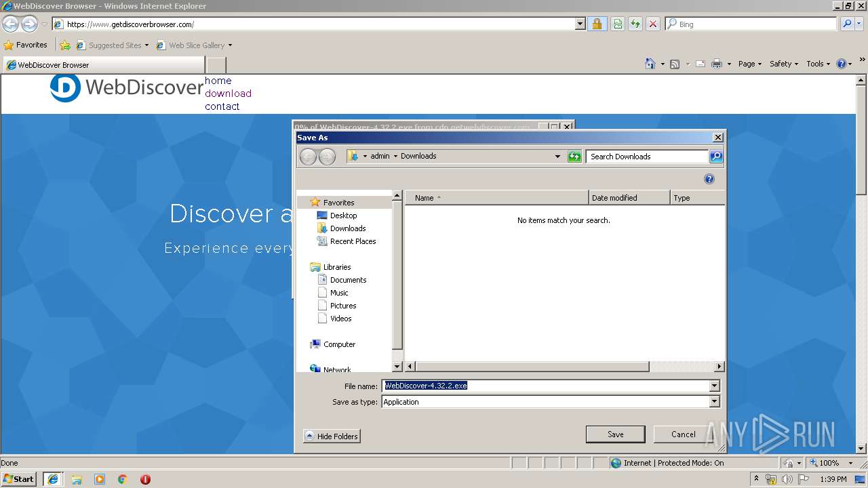Collapse folders with Hide Folders button
Viewport: 868px width, 488px height.
pyautogui.click(x=332, y=436)
